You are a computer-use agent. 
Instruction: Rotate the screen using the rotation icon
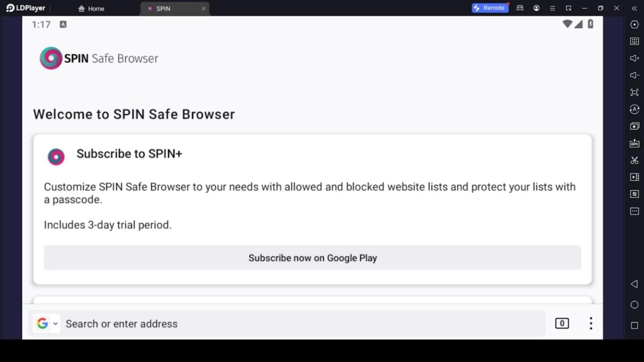pyautogui.click(x=634, y=109)
